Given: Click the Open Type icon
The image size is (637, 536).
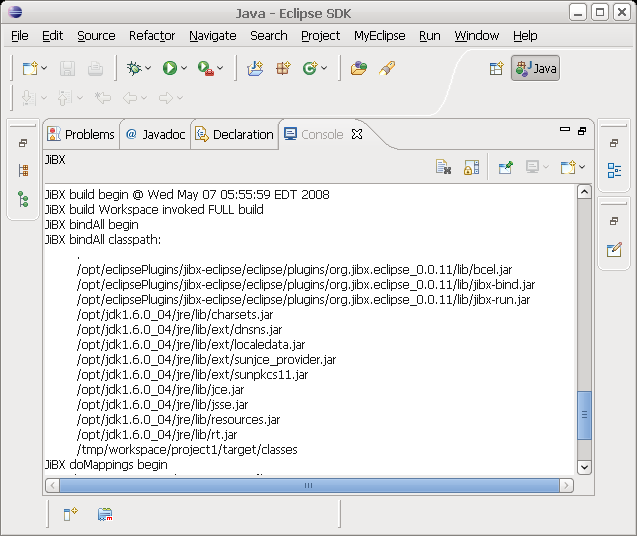Looking at the screenshot, I should (359, 68).
